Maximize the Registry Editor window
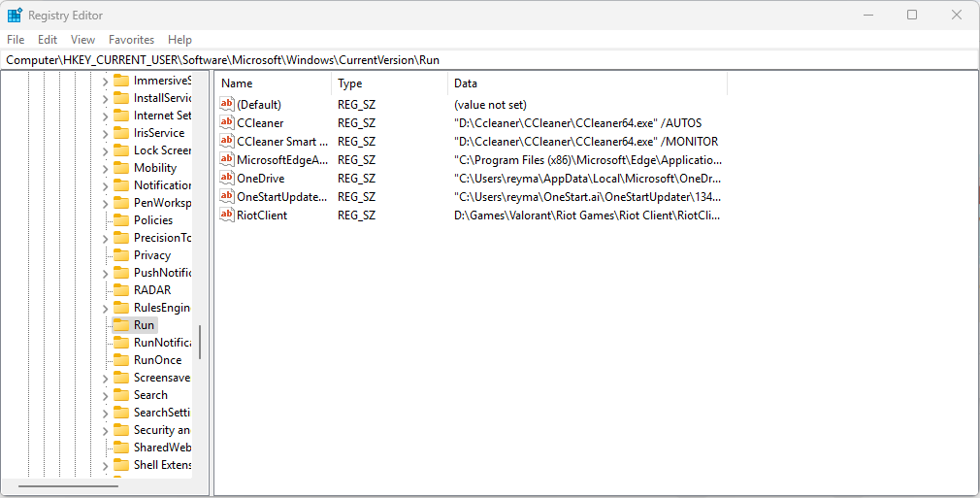 pyautogui.click(x=912, y=15)
